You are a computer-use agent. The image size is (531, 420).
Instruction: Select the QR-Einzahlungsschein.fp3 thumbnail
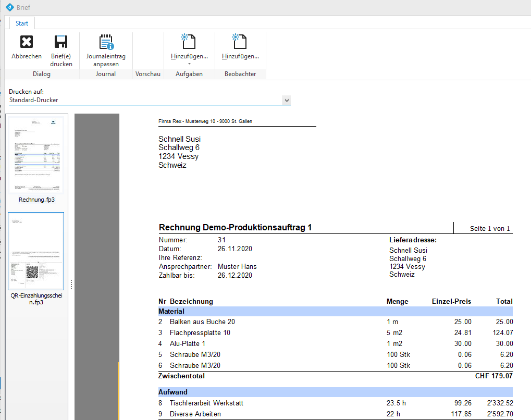tap(36, 251)
